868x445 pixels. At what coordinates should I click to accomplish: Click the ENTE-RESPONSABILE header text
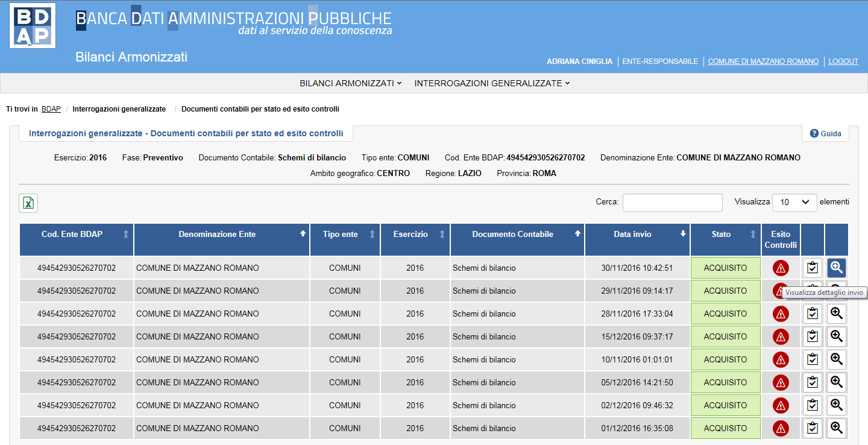point(660,62)
